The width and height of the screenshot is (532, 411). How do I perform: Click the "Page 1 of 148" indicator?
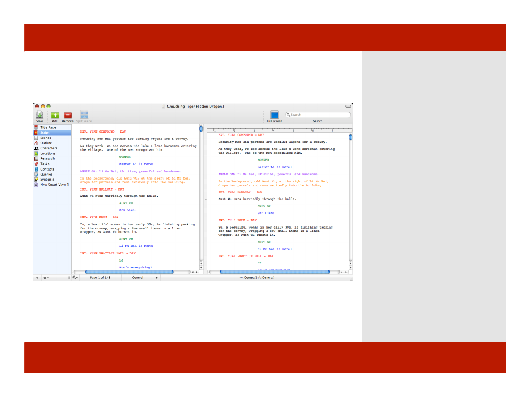click(100, 278)
